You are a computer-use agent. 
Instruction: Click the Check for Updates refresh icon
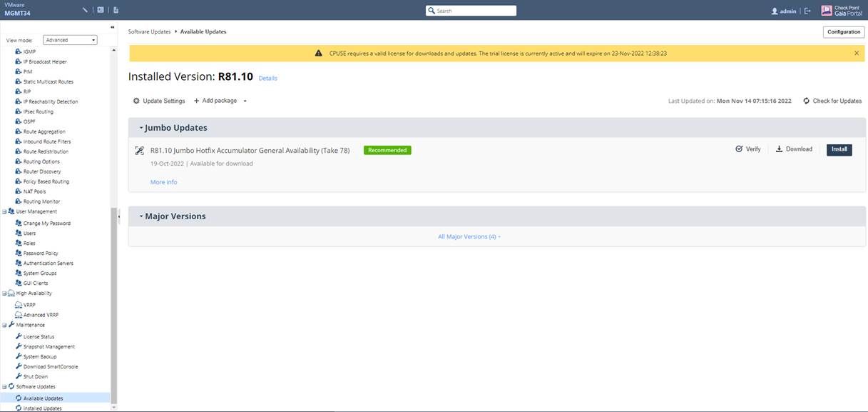(x=806, y=101)
